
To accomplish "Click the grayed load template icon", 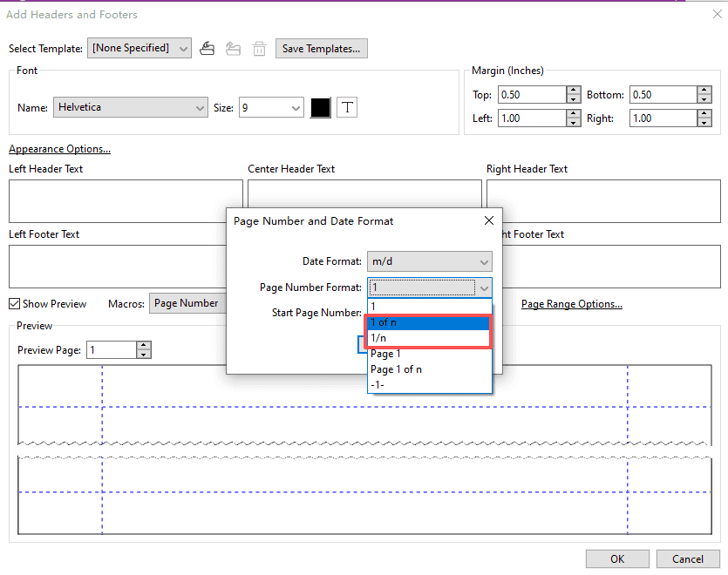I will coord(233,48).
